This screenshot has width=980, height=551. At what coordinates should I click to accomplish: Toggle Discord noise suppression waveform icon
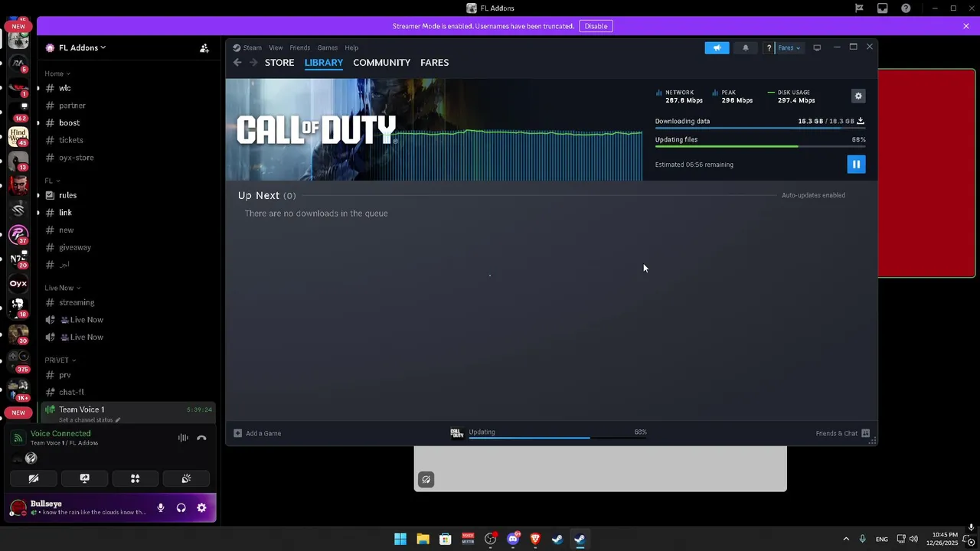coord(183,438)
